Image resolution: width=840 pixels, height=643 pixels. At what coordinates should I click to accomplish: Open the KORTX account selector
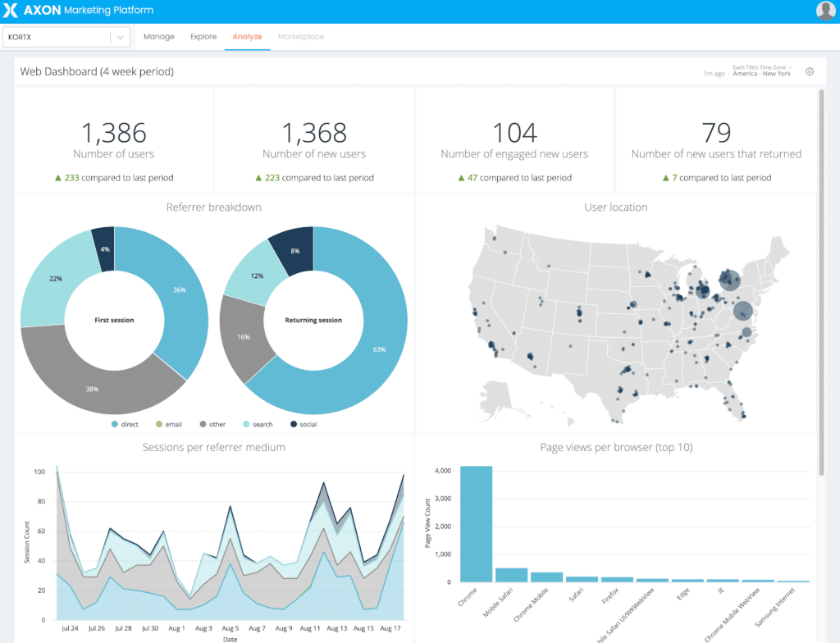tap(57, 37)
